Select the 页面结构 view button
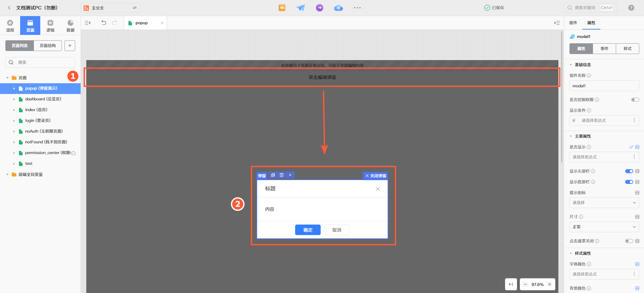The width and height of the screenshot is (644, 293). point(48,46)
